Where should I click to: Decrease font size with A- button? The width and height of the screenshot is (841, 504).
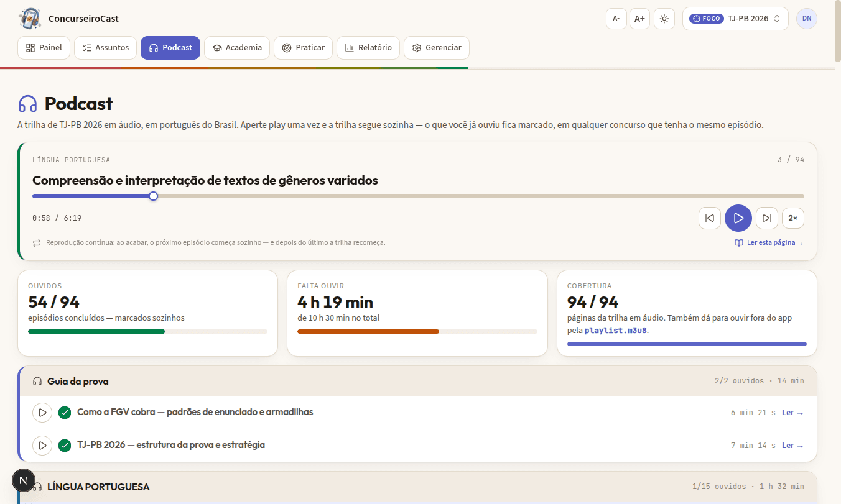tap(616, 19)
